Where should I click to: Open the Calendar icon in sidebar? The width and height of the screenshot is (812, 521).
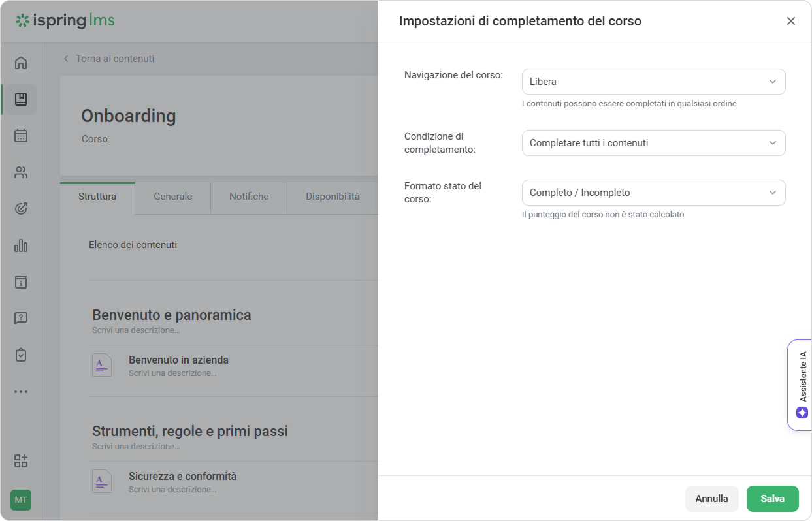pos(21,136)
